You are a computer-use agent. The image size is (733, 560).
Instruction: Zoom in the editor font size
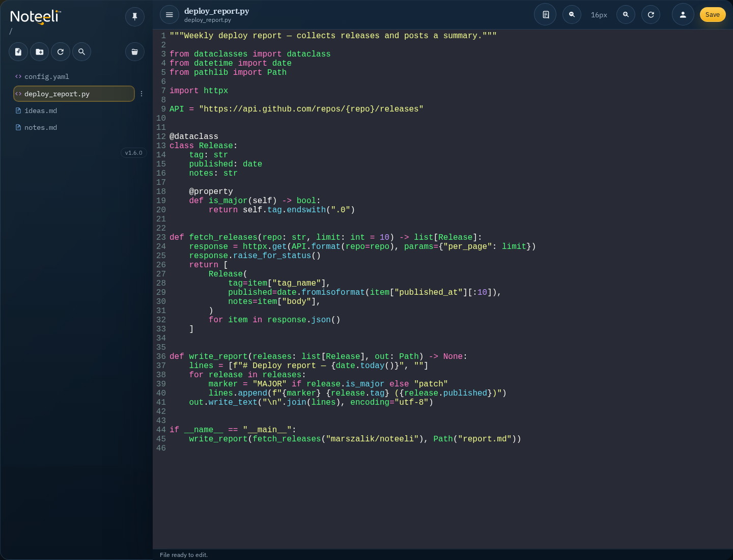tap(626, 15)
